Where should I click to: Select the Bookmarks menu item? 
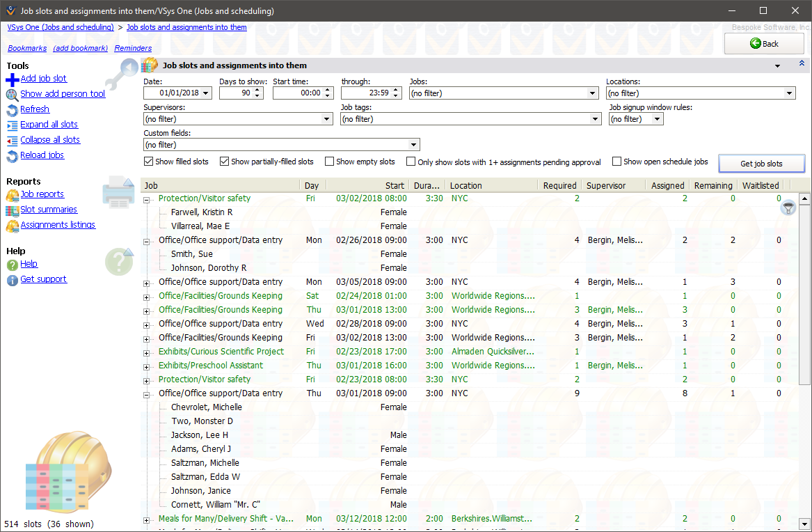pos(27,48)
